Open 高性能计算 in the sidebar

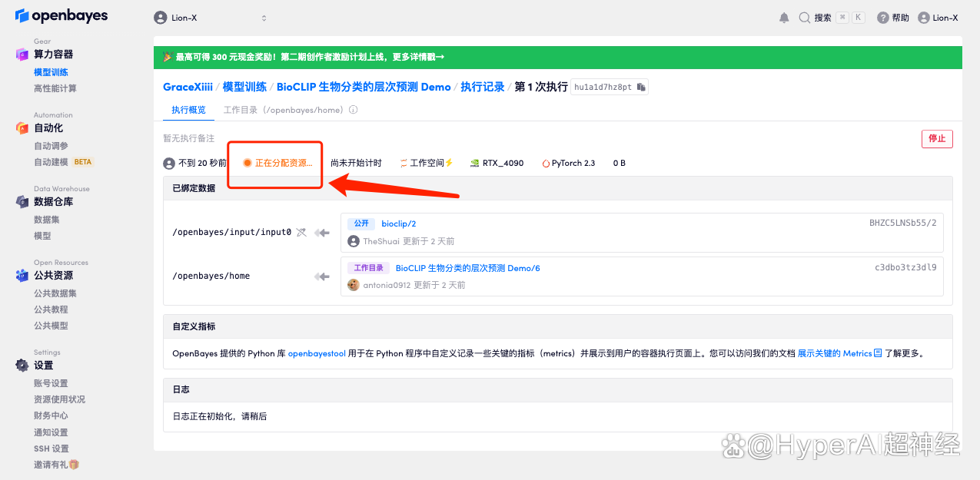pyautogui.click(x=55, y=88)
